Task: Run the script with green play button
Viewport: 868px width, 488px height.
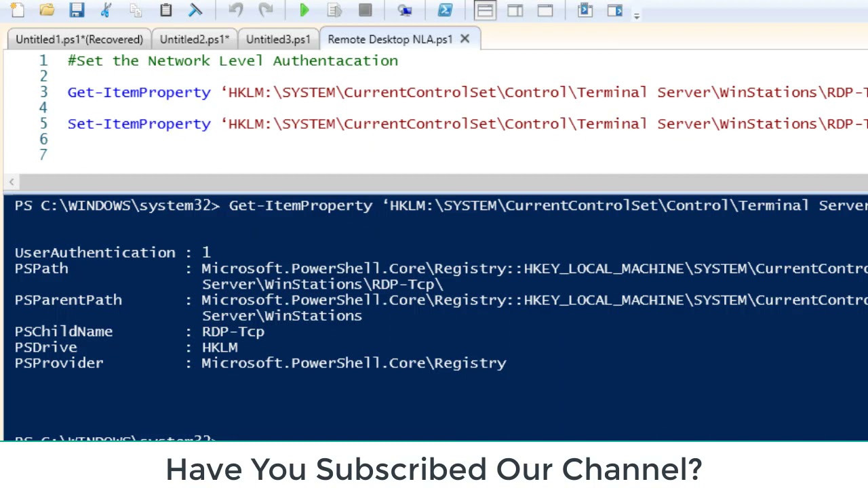Action: click(x=304, y=10)
